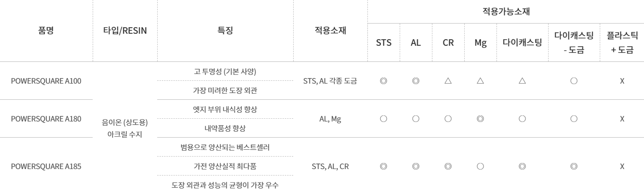Click the triangle 다이캐스팅 rating for POWERSQUARE A100

522,80
